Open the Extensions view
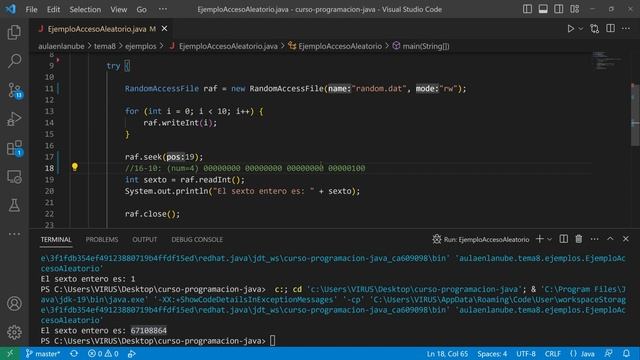This screenshot has width=640, height=360. click(x=15, y=148)
